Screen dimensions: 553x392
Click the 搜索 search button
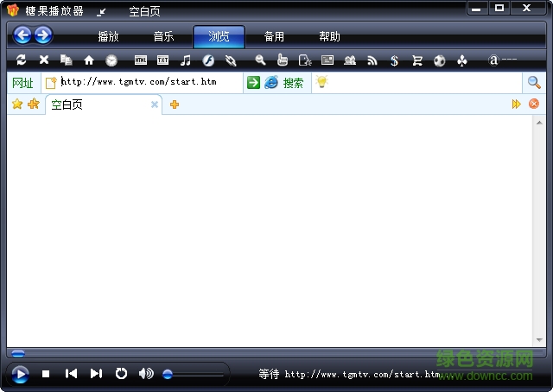tap(293, 83)
